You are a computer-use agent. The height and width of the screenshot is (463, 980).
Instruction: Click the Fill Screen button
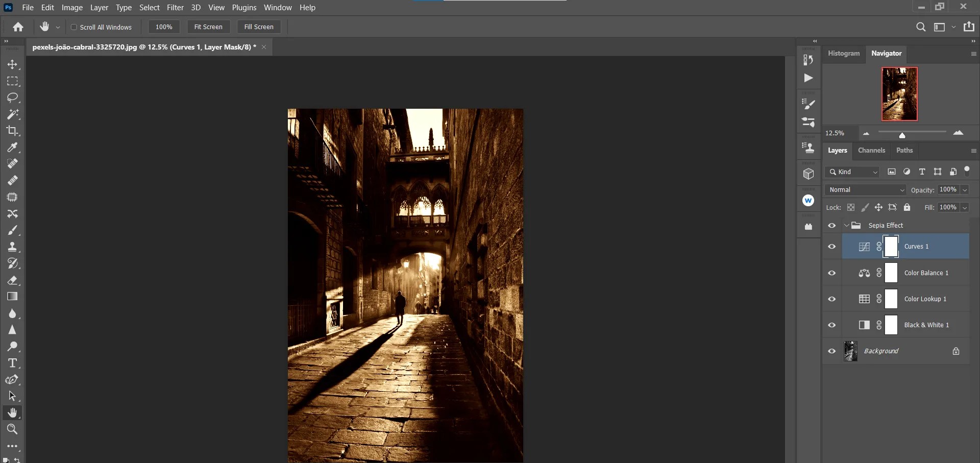coord(259,27)
